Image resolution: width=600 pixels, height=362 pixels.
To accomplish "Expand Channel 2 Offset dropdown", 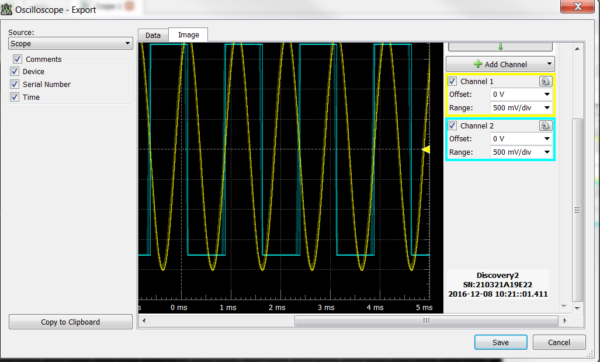I will pos(521,139).
